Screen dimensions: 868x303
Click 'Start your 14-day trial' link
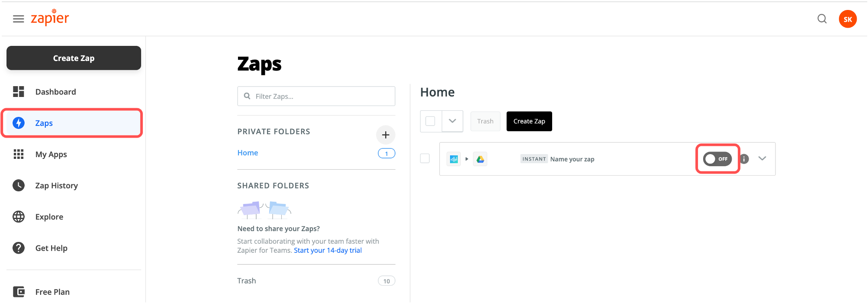(328, 250)
